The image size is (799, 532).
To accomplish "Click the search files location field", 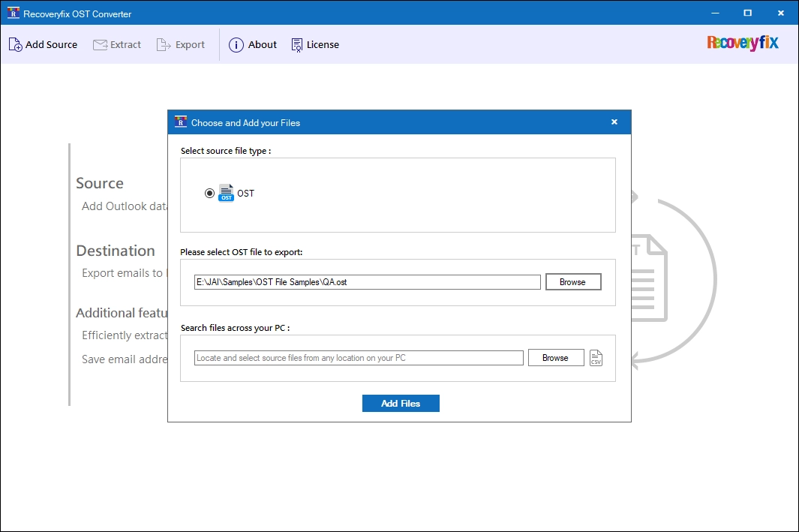I will [359, 358].
